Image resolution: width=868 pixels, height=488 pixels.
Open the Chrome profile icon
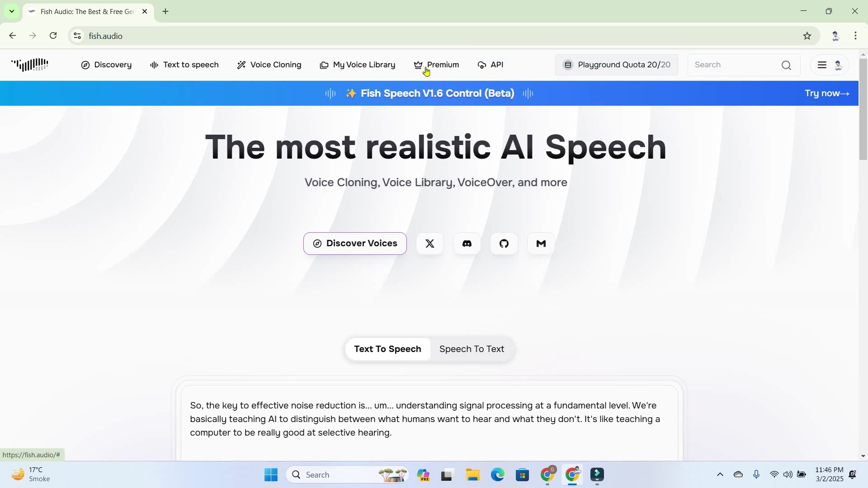coord(835,36)
